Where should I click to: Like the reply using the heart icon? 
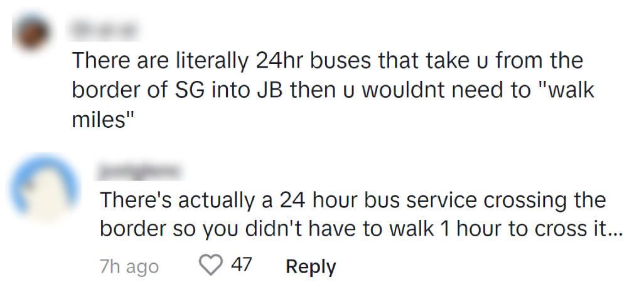point(212,266)
